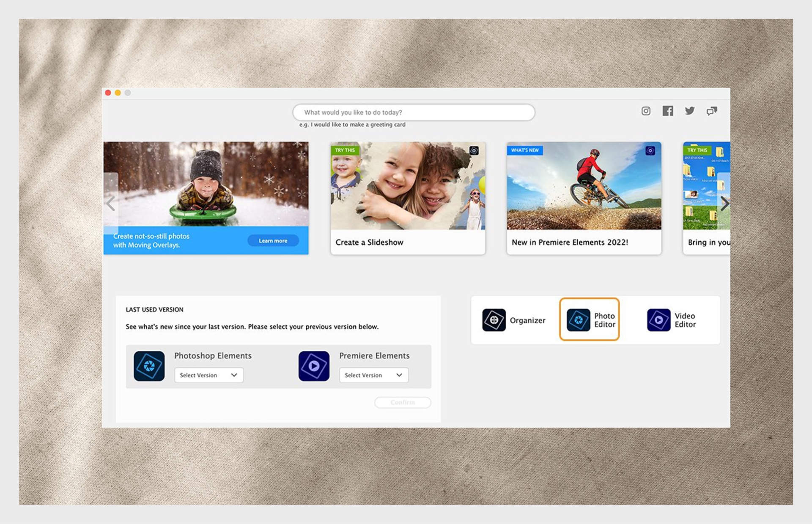Open the Premiere Elements version selector

tap(373, 375)
